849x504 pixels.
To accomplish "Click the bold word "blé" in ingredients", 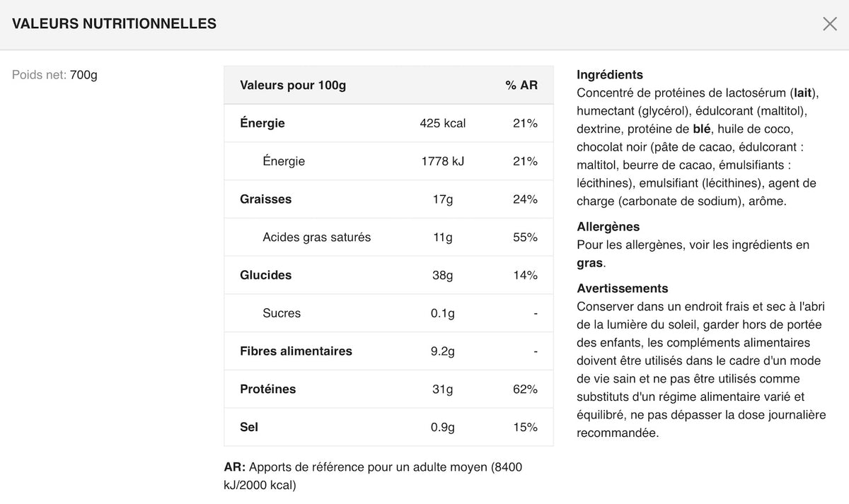I will click(x=703, y=129).
